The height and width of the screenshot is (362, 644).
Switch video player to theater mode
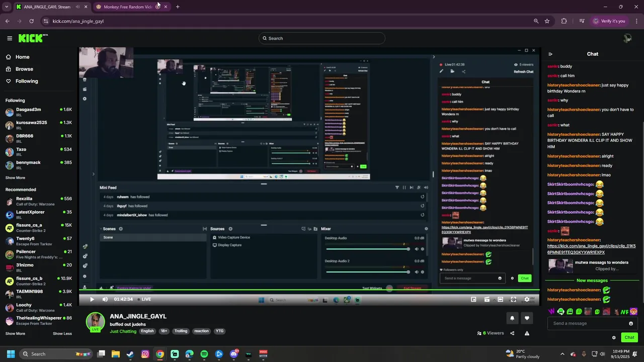point(500,299)
